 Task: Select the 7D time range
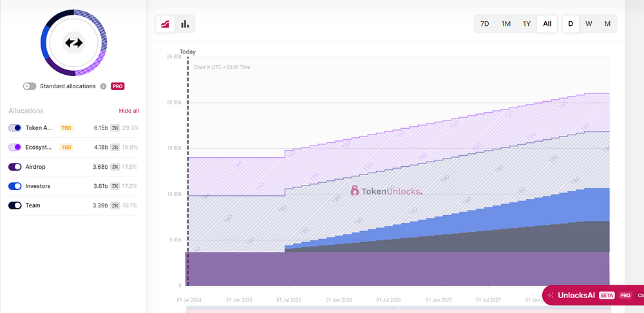[x=485, y=24]
